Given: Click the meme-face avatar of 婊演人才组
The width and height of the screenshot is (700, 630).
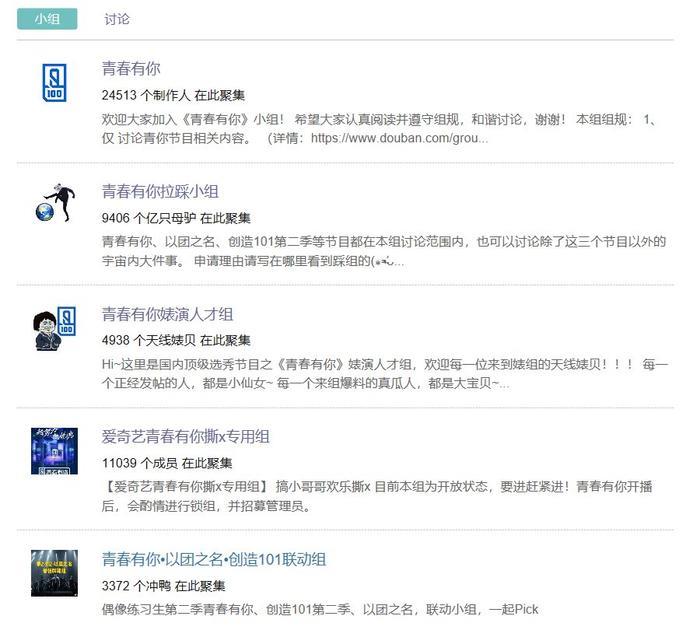Looking at the screenshot, I should click(x=54, y=328).
